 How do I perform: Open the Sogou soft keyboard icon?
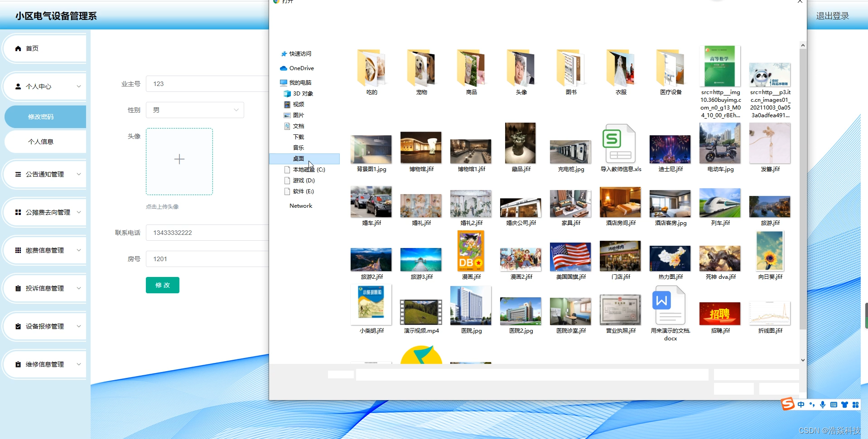834,405
